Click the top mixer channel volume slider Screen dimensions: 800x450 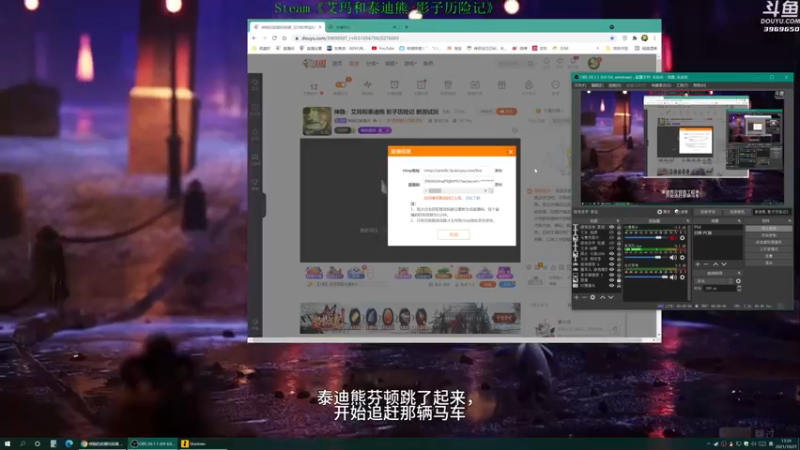pyautogui.click(x=646, y=238)
